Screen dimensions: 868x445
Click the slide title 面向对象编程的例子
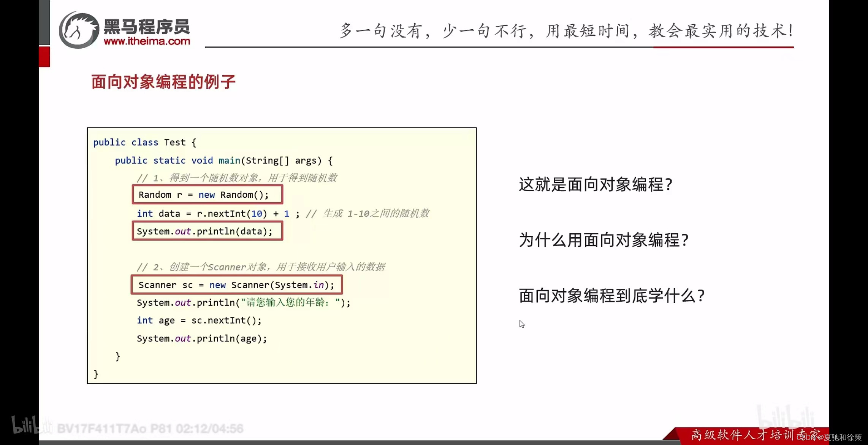click(163, 81)
